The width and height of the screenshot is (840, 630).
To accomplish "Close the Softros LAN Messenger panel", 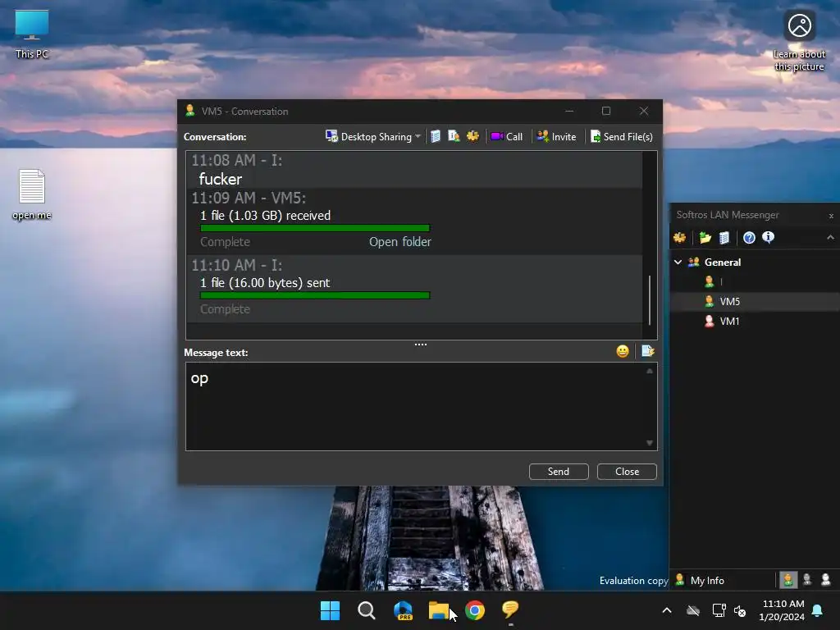I will 831,216.
